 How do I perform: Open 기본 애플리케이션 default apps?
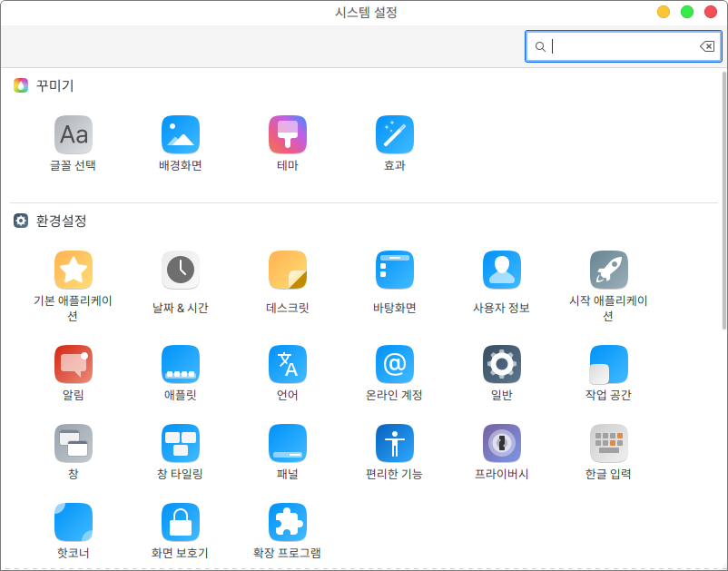coord(73,270)
